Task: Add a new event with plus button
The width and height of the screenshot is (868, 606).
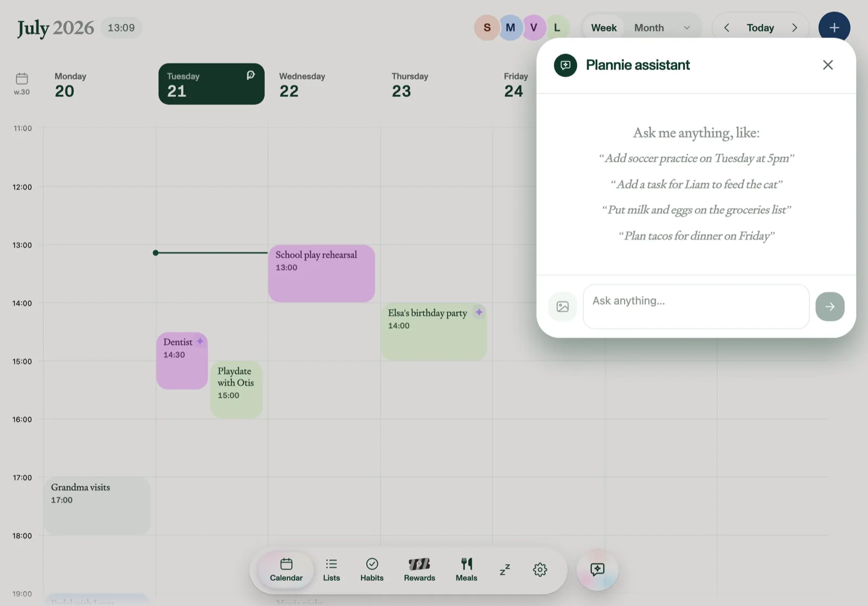Action: pos(834,28)
